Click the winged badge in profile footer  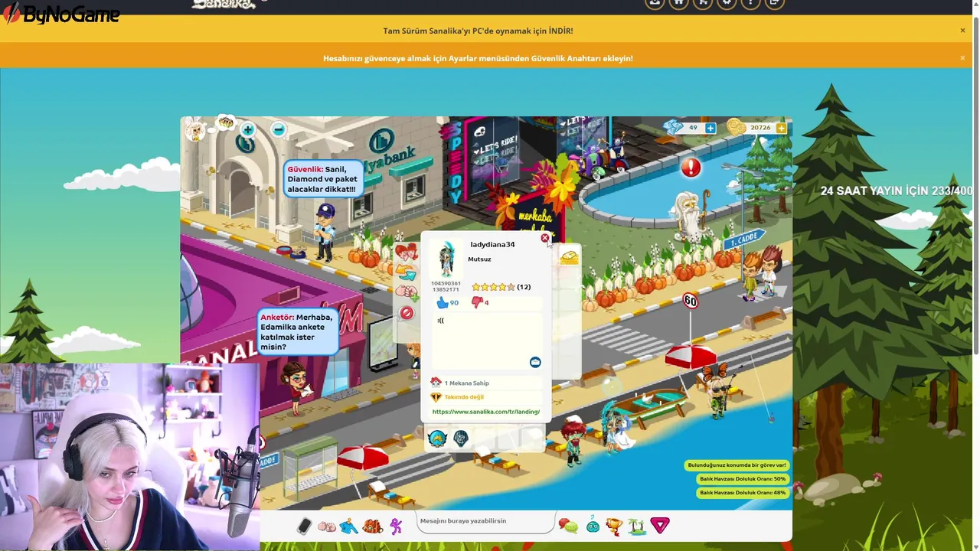pyautogui.click(x=437, y=439)
